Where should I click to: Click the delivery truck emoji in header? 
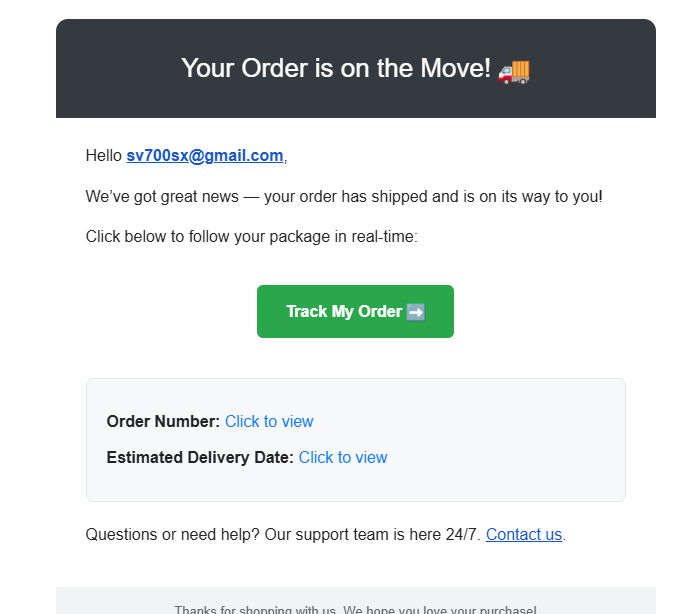(x=514, y=72)
